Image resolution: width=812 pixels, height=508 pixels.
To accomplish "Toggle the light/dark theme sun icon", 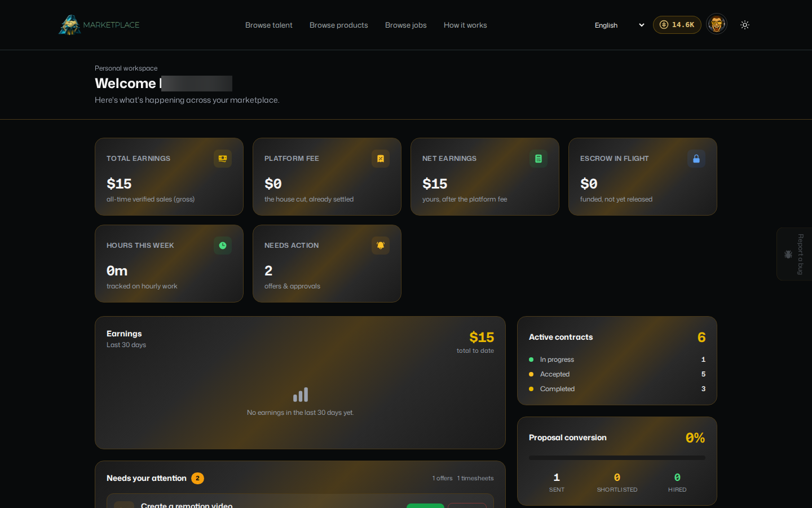I will point(745,25).
